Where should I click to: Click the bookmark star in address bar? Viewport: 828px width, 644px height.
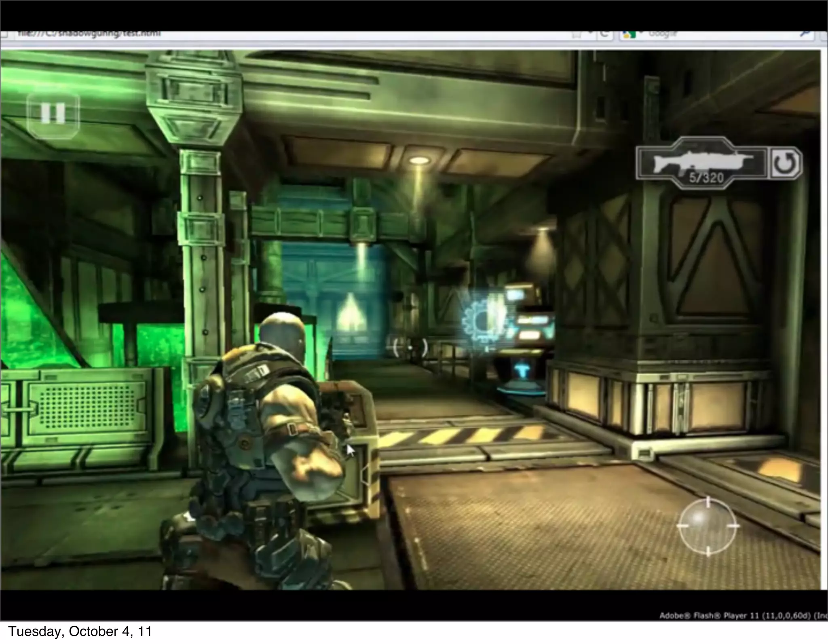coord(577,35)
